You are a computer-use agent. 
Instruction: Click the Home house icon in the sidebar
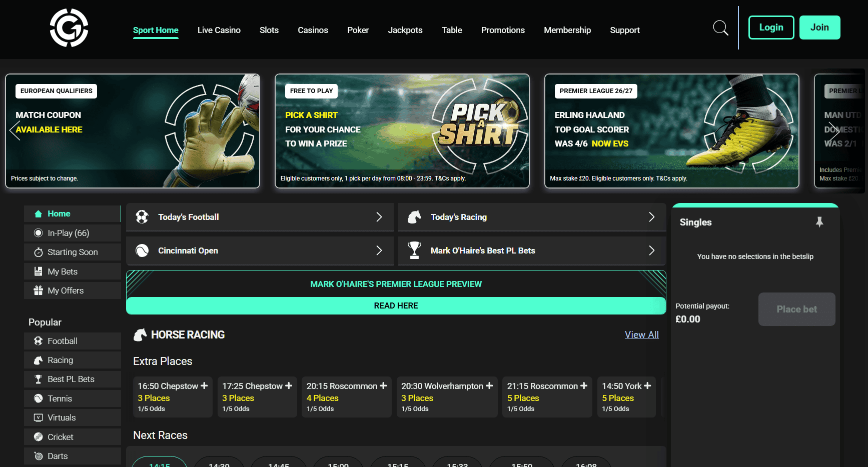pyautogui.click(x=38, y=214)
